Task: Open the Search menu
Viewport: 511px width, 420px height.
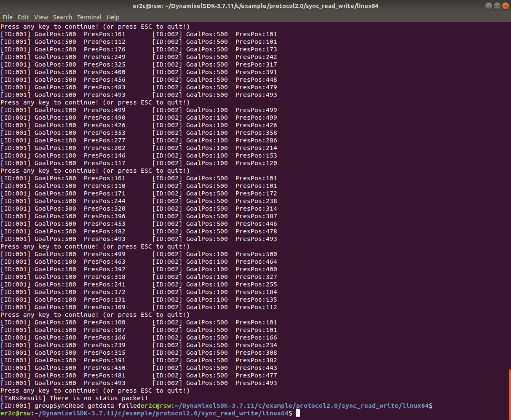Action: (x=62, y=17)
